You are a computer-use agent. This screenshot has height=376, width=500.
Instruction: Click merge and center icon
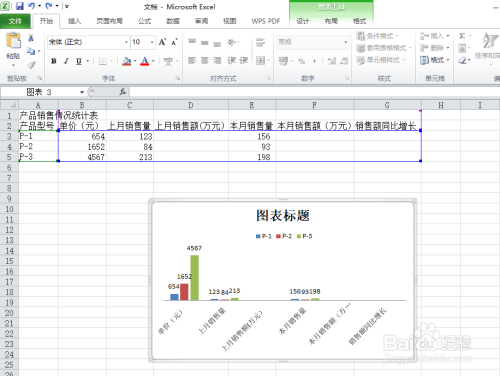(x=260, y=61)
